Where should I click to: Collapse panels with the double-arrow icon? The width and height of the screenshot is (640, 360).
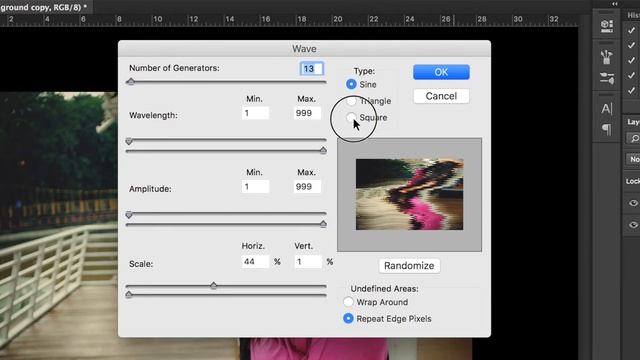click(615, 4)
